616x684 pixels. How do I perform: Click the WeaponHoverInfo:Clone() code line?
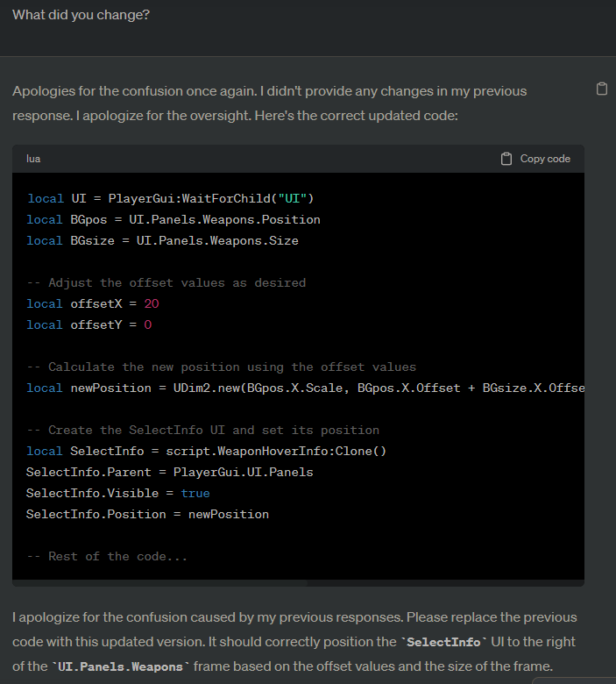pos(206,451)
